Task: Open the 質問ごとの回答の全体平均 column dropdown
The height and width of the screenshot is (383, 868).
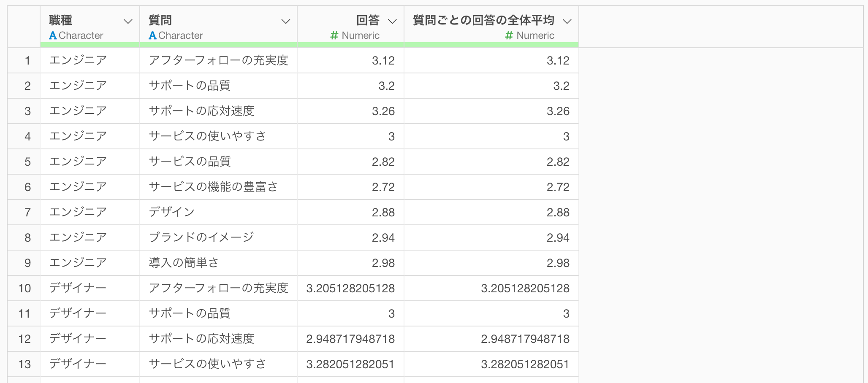Action: coord(567,21)
